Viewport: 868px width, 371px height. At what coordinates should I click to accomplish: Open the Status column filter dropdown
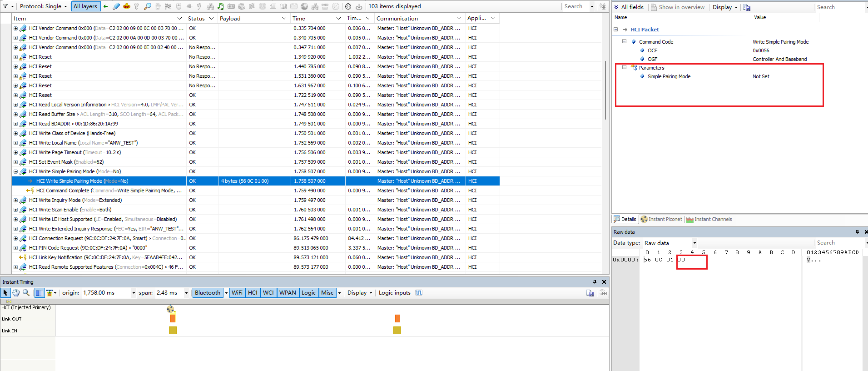click(211, 19)
